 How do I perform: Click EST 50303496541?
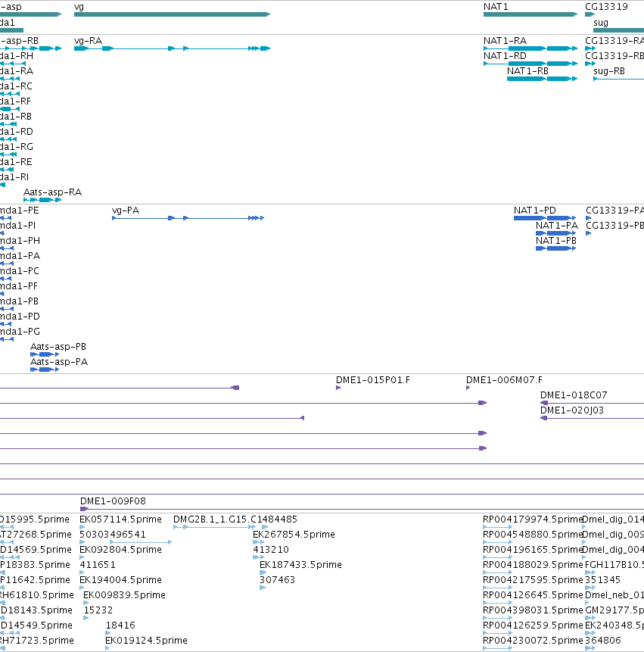113,535
